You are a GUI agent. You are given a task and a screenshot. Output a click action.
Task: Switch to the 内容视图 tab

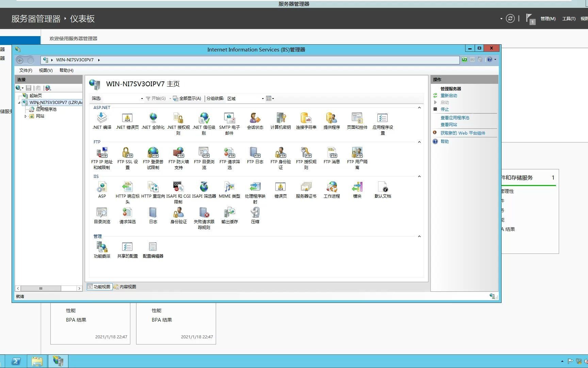coord(125,287)
